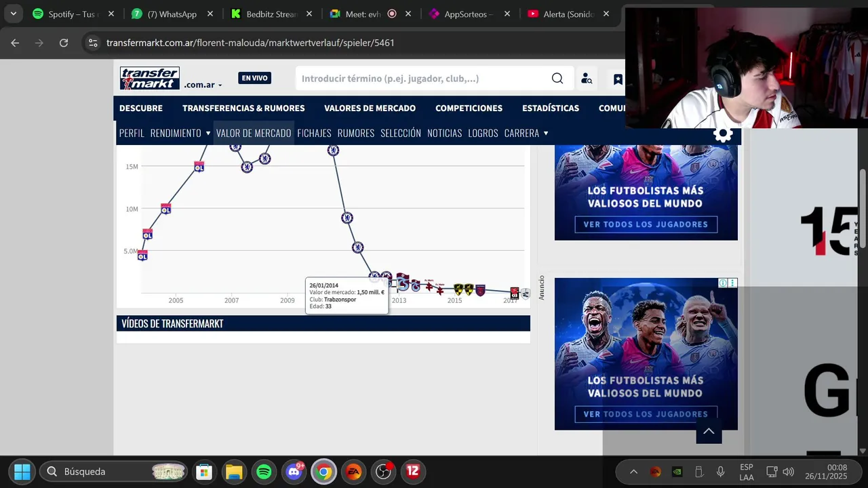The image size is (868, 488).
Task: Select the VALOR DE MERCADO tab
Action: click(254, 133)
